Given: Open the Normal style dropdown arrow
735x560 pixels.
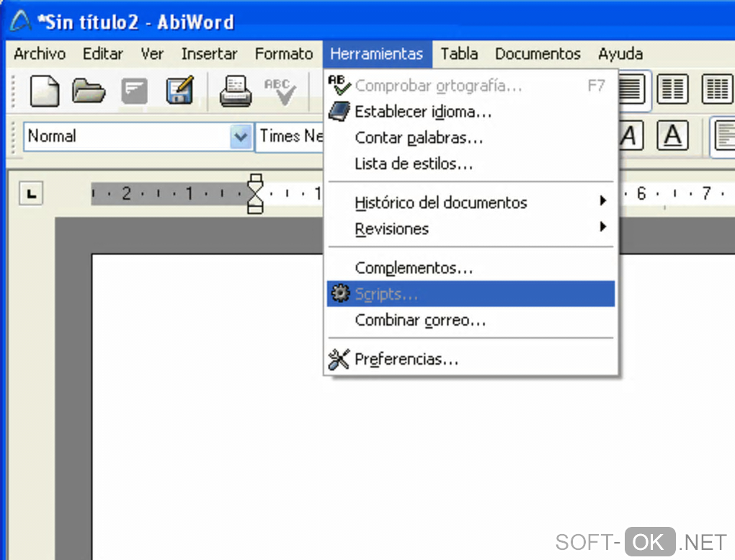Looking at the screenshot, I should point(241,136).
